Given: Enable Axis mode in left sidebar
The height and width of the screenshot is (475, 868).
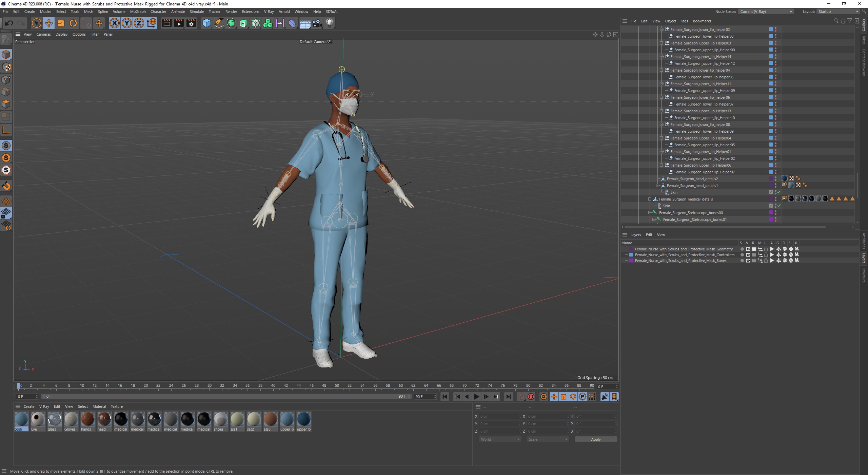Looking at the screenshot, I should (x=6, y=130).
